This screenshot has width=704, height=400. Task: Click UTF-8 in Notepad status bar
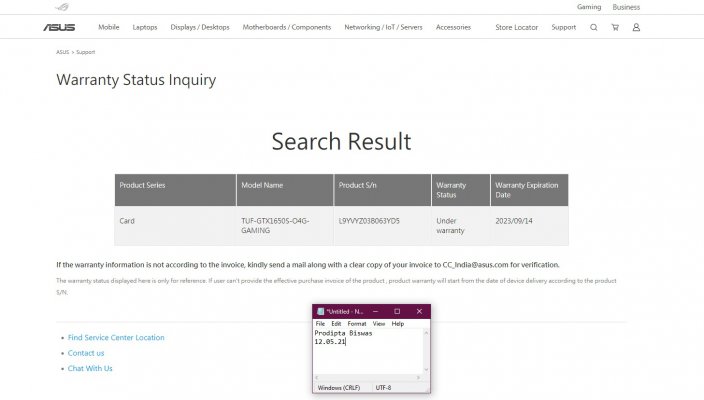[x=383, y=387]
